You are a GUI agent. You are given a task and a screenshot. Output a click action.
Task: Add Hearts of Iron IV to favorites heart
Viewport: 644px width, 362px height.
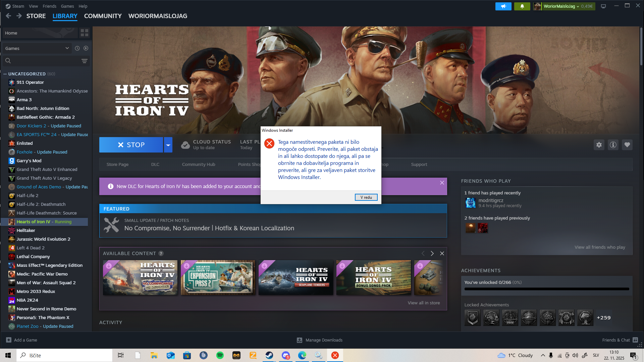click(x=627, y=145)
